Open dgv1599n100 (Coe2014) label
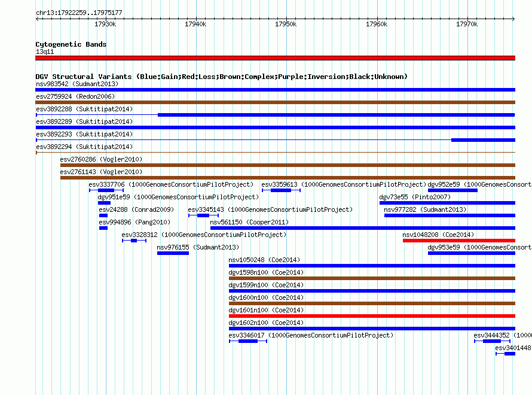Image resolution: width=532 pixels, height=395 pixels. (x=265, y=285)
